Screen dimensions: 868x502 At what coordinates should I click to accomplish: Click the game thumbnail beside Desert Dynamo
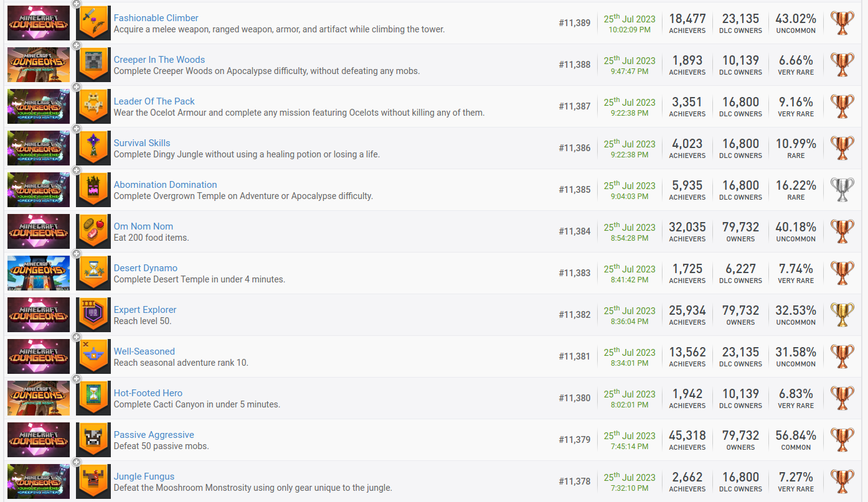pos(39,273)
